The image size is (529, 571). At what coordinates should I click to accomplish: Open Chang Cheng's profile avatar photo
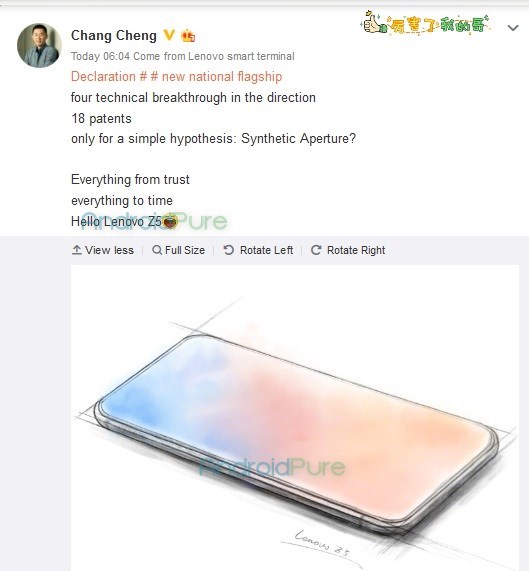(39, 46)
